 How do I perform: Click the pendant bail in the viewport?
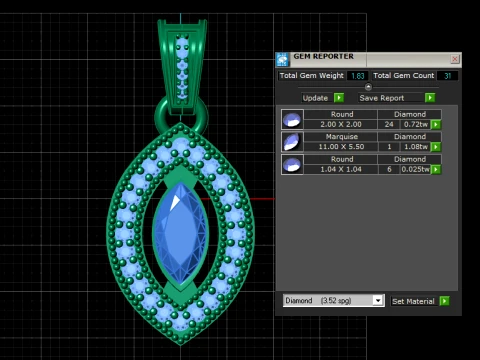click(182, 67)
